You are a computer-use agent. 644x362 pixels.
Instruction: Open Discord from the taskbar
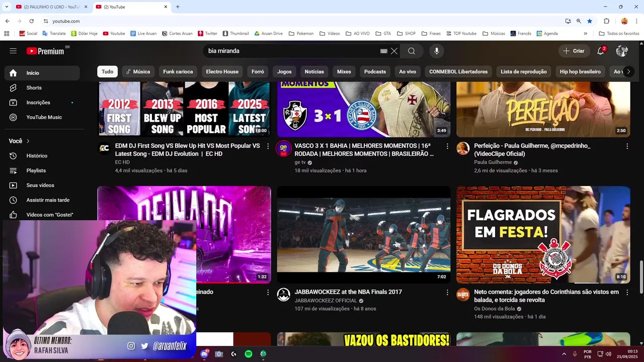point(204,354)
